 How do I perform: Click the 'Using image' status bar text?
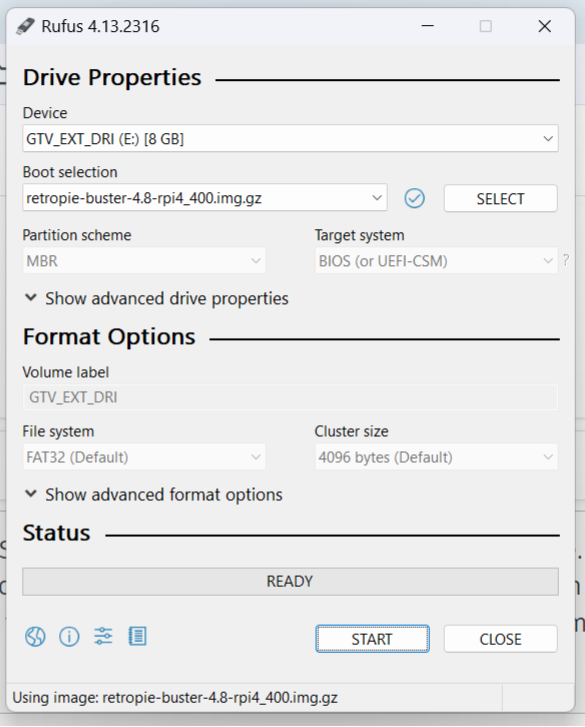[x=175, y=698]
